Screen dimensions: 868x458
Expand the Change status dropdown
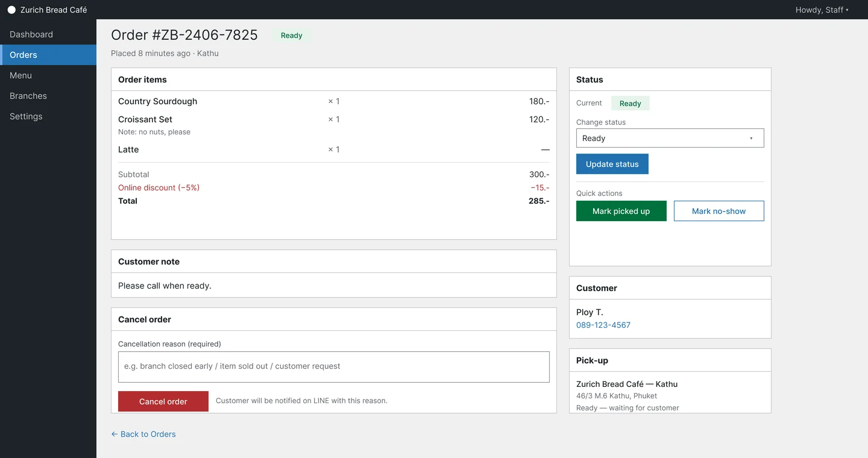tap(670, 138)
